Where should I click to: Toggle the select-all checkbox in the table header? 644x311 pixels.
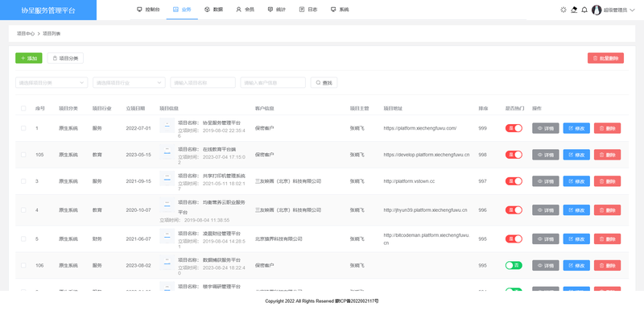point(23,109)
